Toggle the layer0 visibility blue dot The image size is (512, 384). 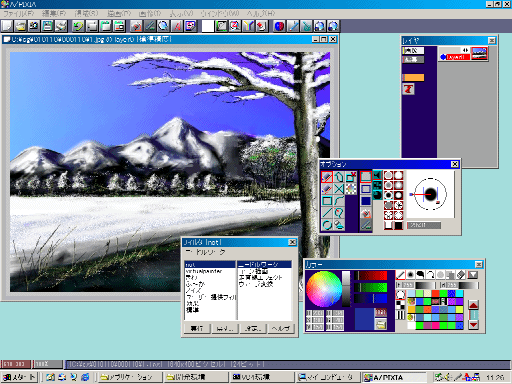443,57
